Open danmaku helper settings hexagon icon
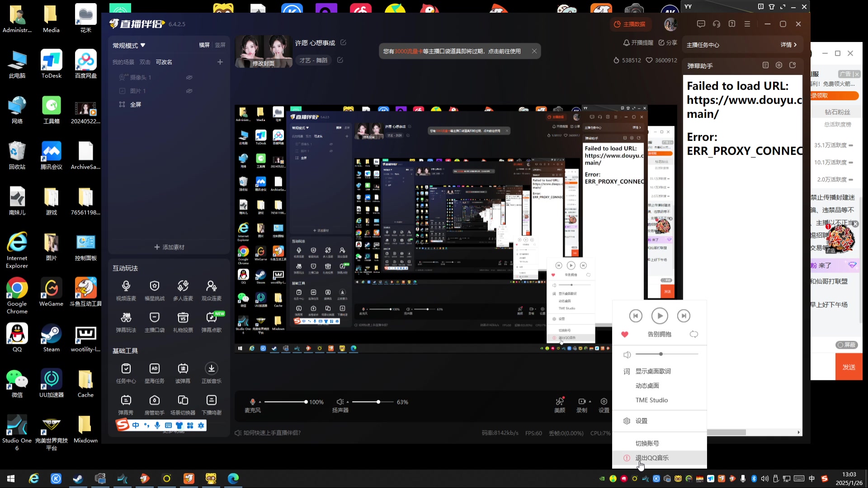Screen dimensions: 868x488 779,65
